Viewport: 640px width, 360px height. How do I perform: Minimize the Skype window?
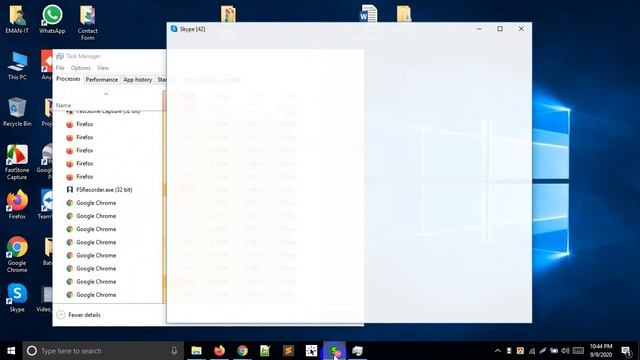pyautogui.click(x=479, y=29)
